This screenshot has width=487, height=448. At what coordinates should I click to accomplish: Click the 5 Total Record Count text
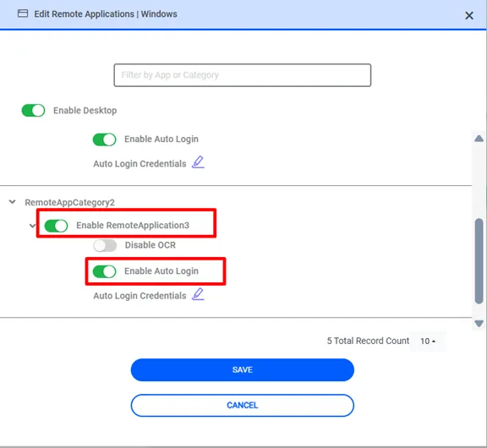(368, 341)
